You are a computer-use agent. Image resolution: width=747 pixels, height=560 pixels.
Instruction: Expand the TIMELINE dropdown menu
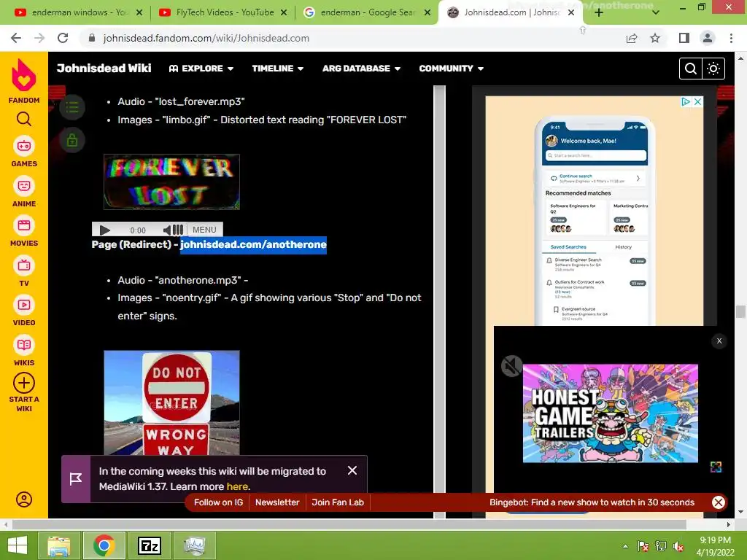[x=278, y=69]
